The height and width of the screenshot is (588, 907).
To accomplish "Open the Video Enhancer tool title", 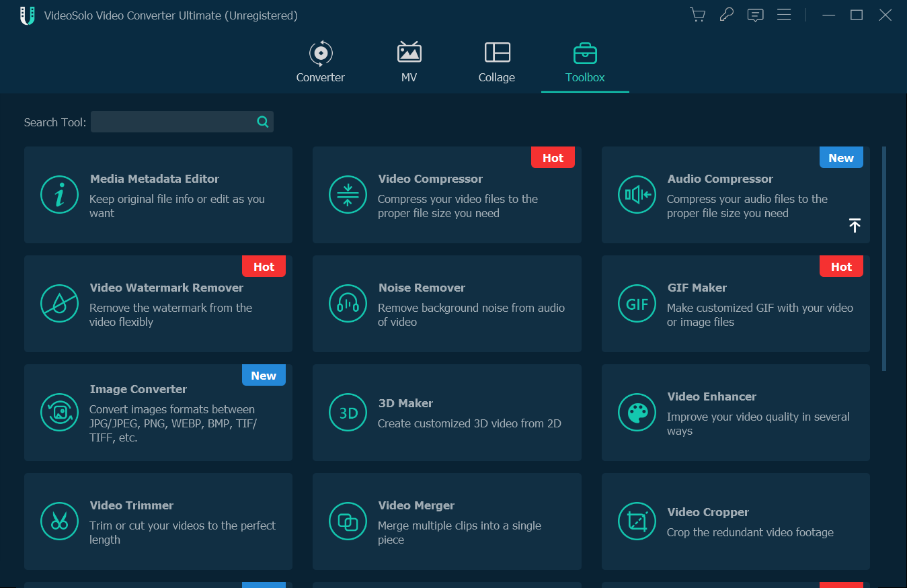I will (712, 396).
